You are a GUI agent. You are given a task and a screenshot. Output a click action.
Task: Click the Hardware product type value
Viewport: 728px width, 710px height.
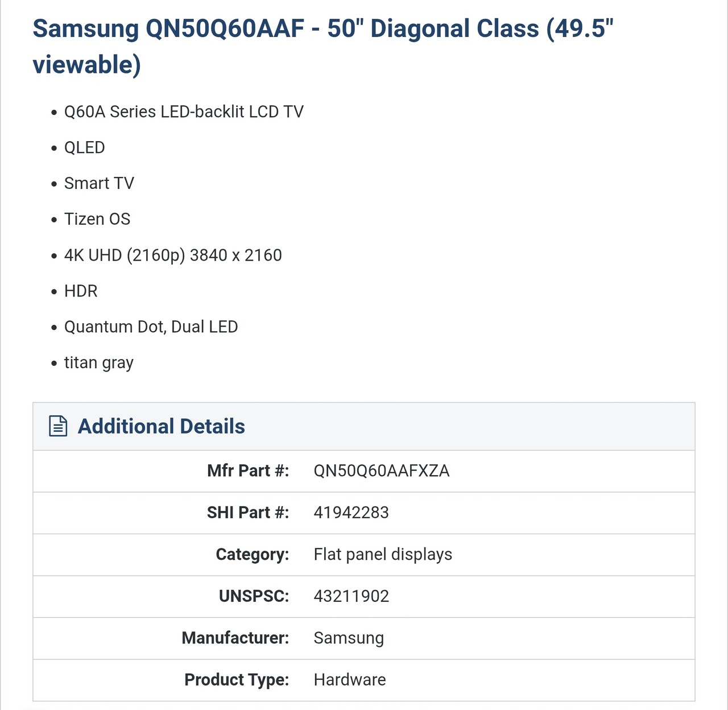349,680
